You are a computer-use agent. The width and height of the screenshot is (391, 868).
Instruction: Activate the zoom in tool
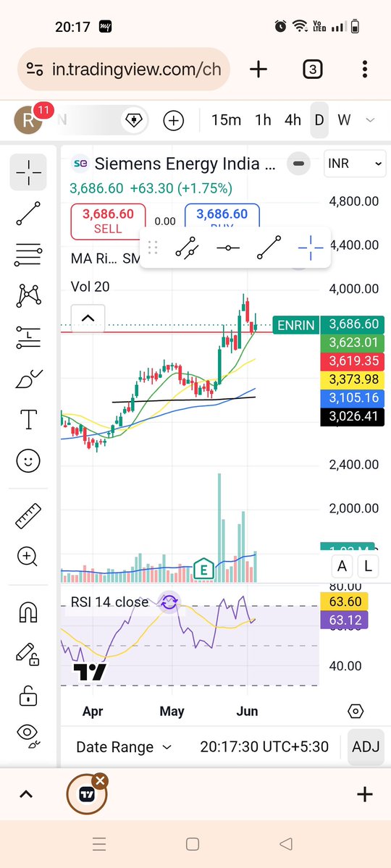click(x=28, y=556)
